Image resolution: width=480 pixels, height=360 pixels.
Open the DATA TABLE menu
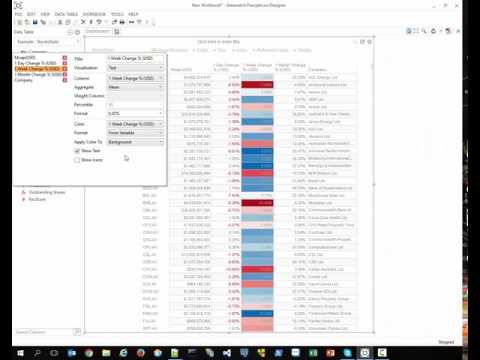[x=66, y=14]
